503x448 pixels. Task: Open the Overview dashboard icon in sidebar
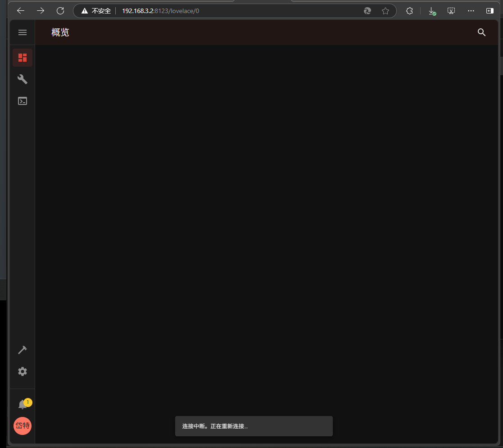[23, 58]
